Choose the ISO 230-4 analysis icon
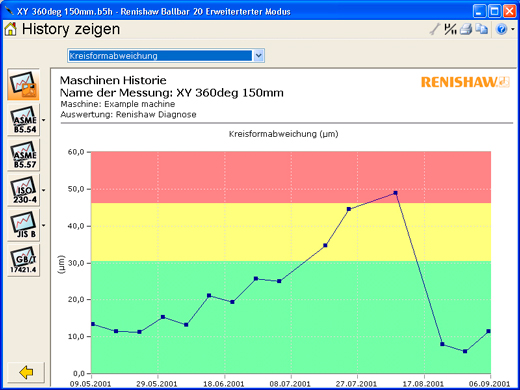The width and height of the screenshot is (520, 390). 24,190
